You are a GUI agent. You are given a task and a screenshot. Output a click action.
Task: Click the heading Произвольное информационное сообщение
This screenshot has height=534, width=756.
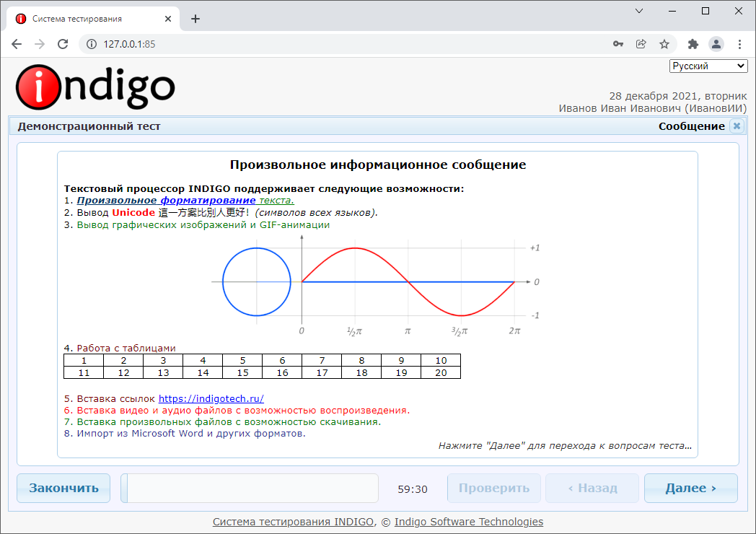click(378, 165)
